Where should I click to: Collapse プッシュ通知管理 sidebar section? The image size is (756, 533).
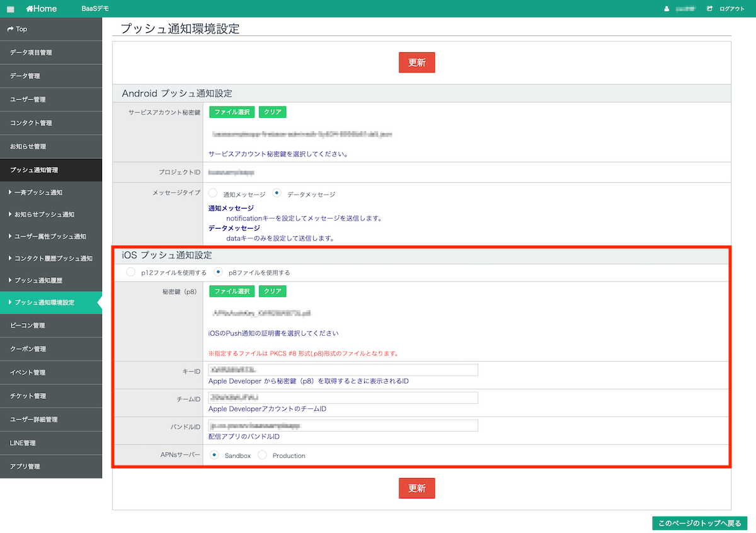coord(51,170)
